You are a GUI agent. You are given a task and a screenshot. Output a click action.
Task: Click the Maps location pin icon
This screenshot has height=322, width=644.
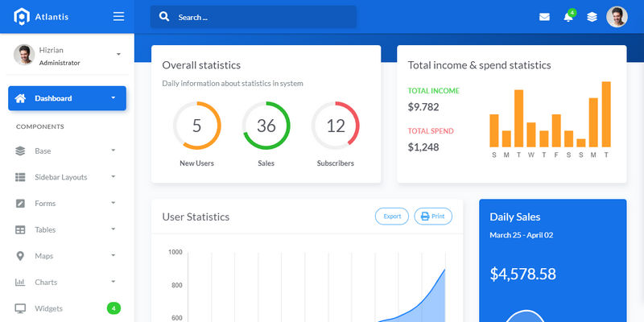click(21, 256)
